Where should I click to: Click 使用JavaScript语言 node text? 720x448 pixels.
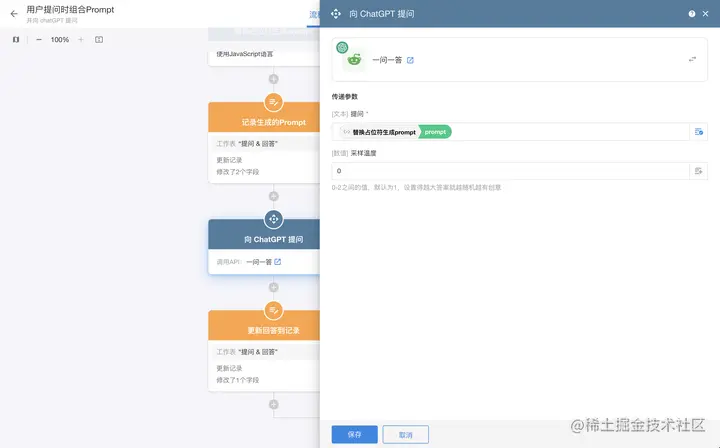[245, 54]
